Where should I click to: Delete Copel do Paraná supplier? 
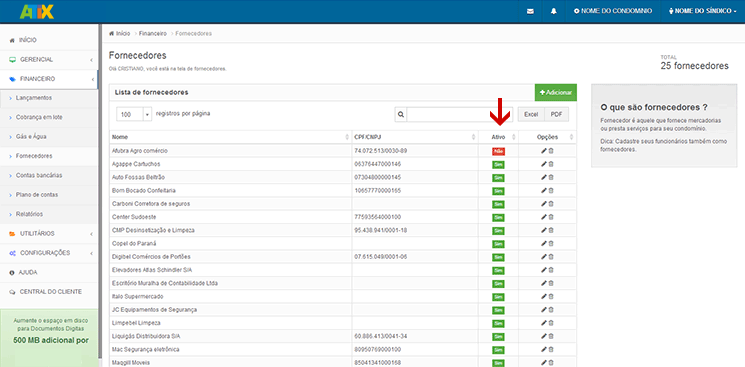[551, 244]
